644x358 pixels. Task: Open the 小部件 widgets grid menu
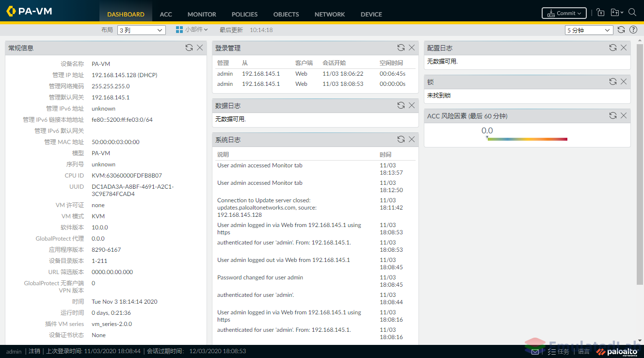(192, 30)
